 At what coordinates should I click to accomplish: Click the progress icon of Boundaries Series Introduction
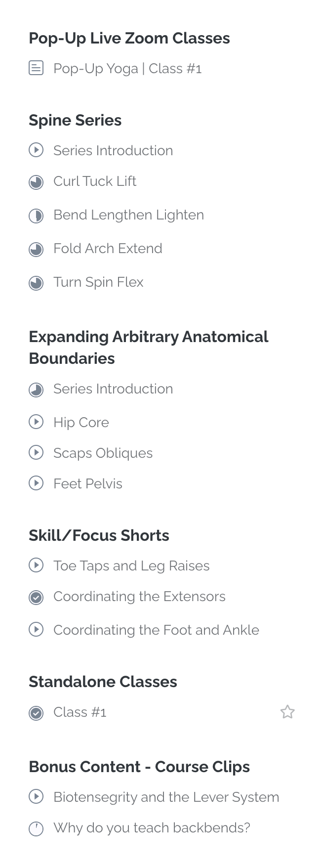(x=36, y=391)
